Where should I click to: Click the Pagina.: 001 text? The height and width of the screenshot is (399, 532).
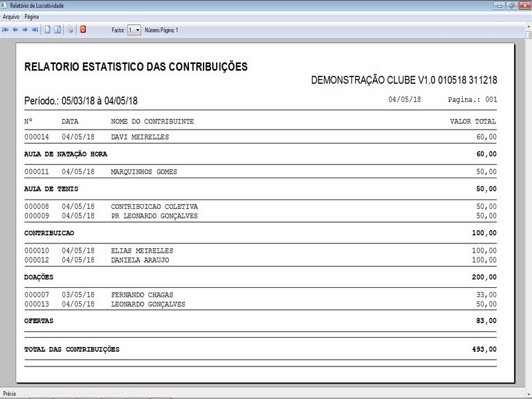[473, 99]
